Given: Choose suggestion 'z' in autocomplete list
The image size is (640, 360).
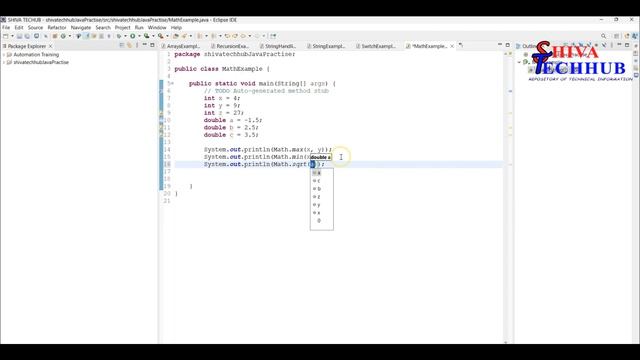Looking at the screenshot, I should click(x=322, y=197).
